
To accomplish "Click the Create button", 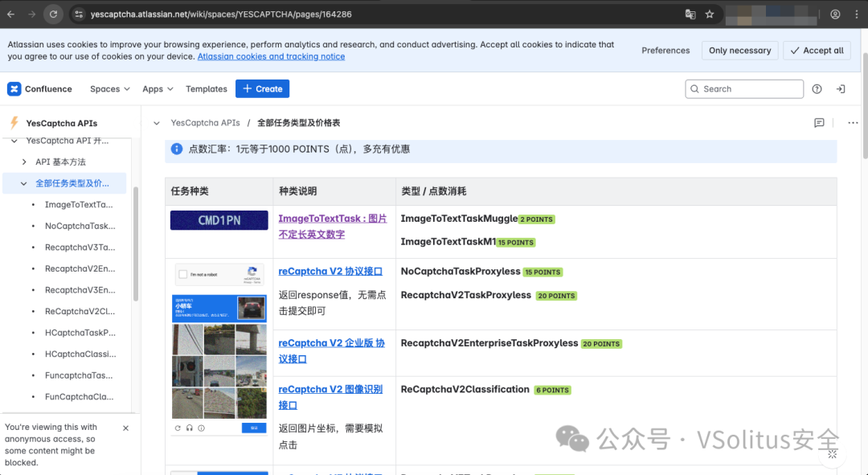I will pyautogui.click(x=262, y=88).
